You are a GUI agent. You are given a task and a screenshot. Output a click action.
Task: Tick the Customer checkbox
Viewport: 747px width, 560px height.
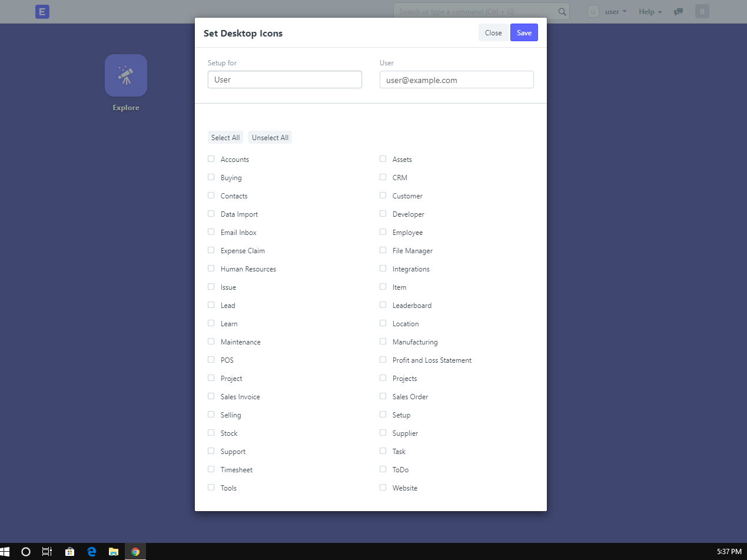click(383, 195)
